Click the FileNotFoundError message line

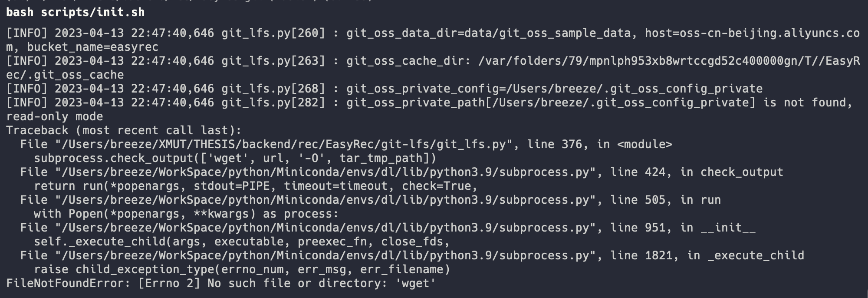(x=221, y=283)
